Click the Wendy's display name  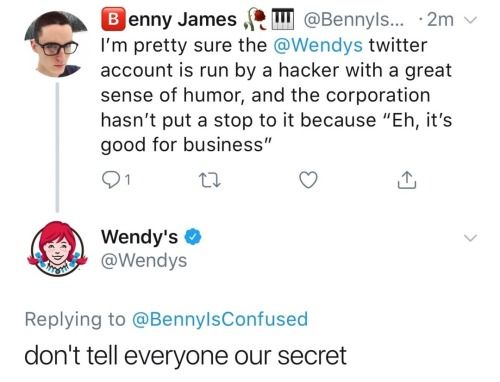[x=140, y=237]
